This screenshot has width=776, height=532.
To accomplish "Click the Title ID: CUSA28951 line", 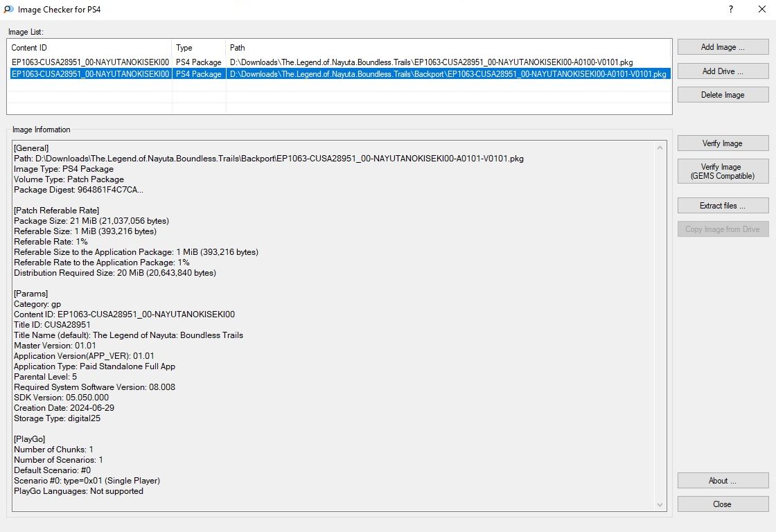I will click(52, 325).
